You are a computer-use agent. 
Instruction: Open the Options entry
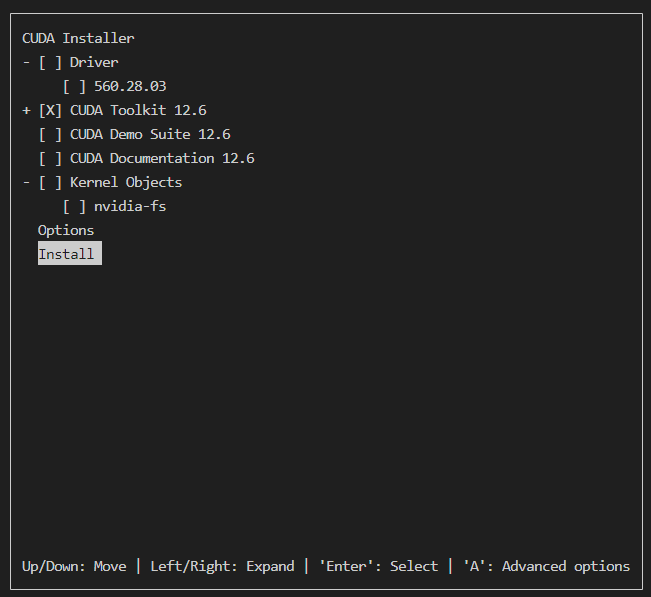(66, 231)
